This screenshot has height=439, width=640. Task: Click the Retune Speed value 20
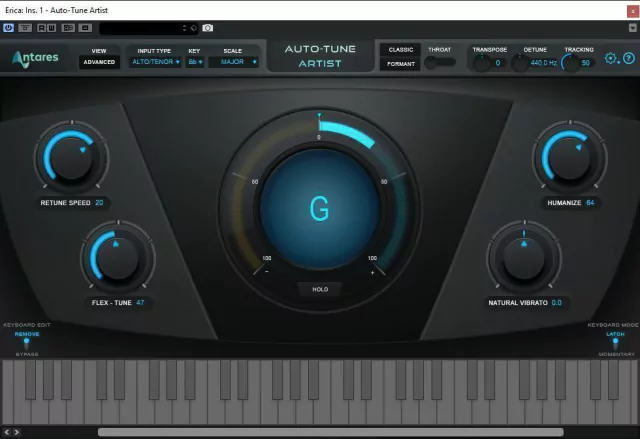pyautogui.click(x=99, y=203)
